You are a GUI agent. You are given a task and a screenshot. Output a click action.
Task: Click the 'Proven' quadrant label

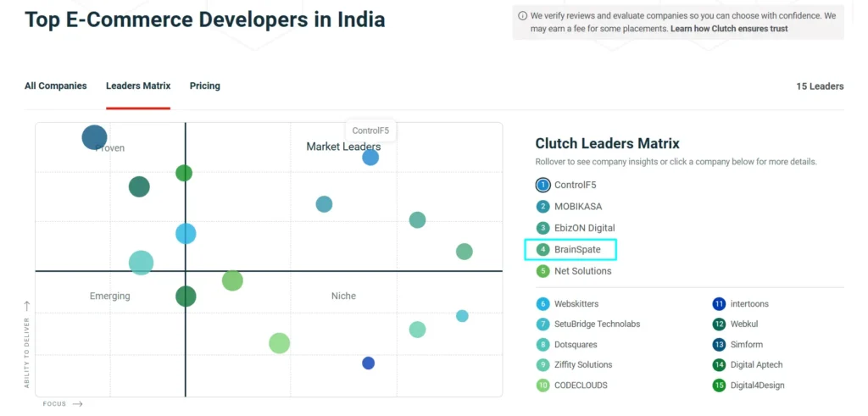[110, 148]
